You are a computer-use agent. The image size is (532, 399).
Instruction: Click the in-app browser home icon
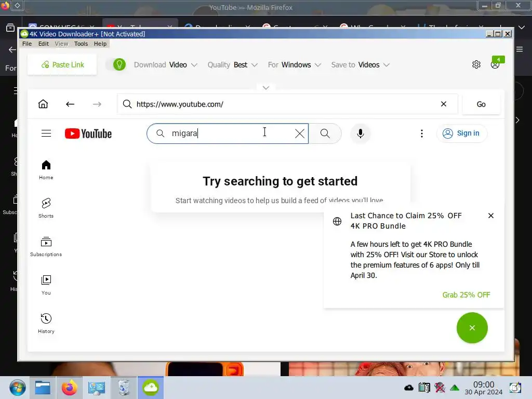pyautogui.click(x=43, y=104)
